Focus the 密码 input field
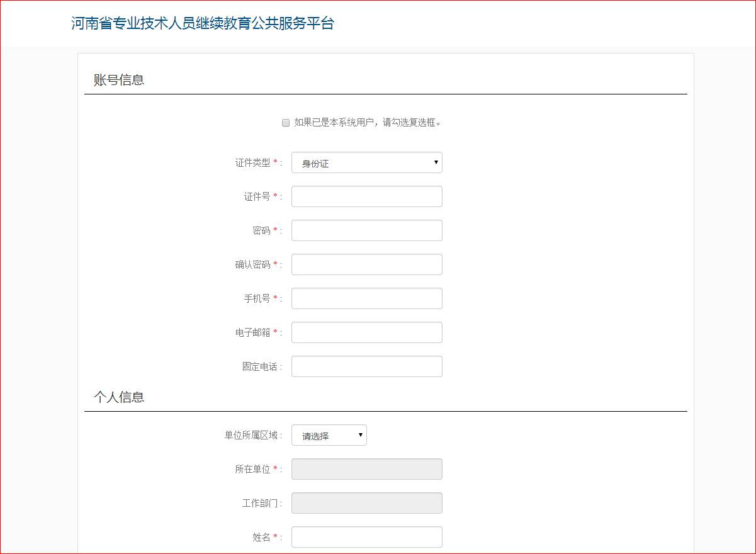756x554 pixels. pyautogui.click(x=366, y=230)
